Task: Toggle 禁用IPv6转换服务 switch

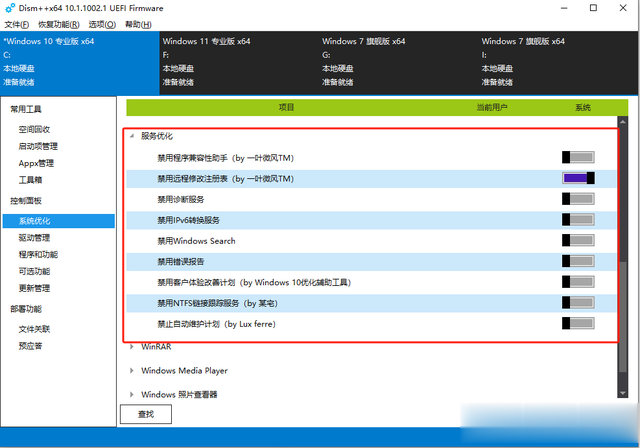Action: pyautogui.click(x=578, y=220)
